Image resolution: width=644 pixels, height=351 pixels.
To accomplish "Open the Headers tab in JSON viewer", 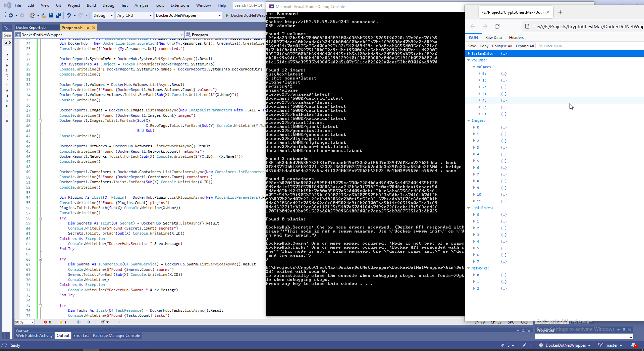I will (x=516, y=38).
